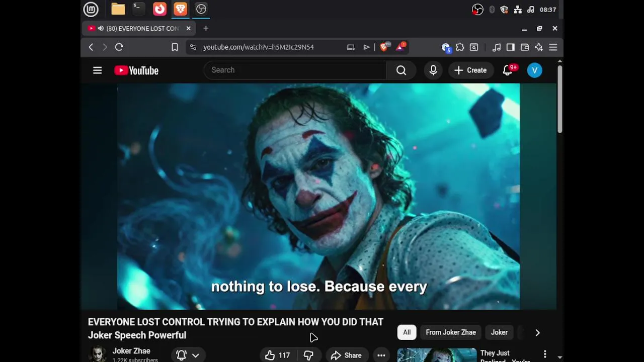Go to YouTube home via logo

(136, 70)
